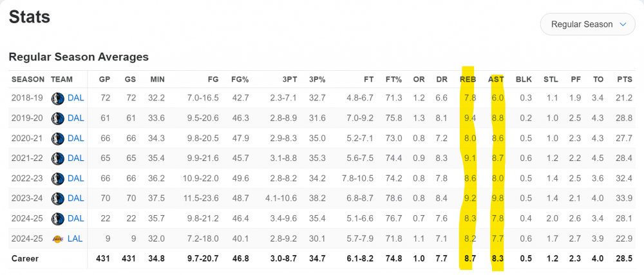Click the MIN column header
This screenshot has height=275, width=644.
(157, 79)
